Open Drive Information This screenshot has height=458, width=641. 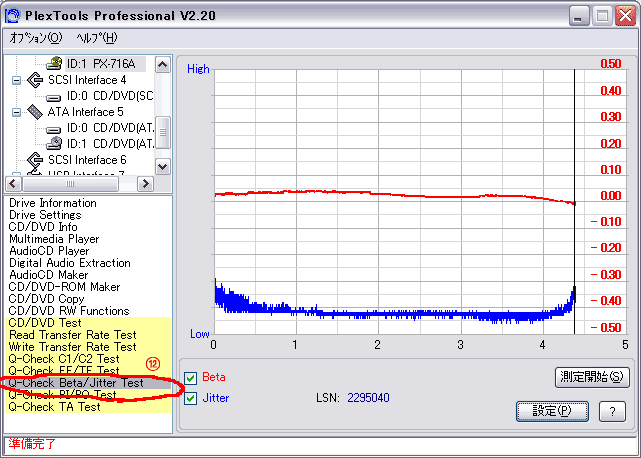pyautogui.click(x=53, y=203)
